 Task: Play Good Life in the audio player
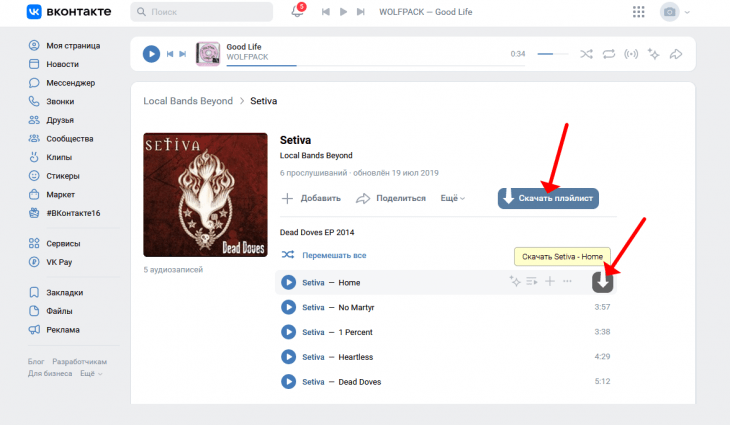click(x=151, y=54)
